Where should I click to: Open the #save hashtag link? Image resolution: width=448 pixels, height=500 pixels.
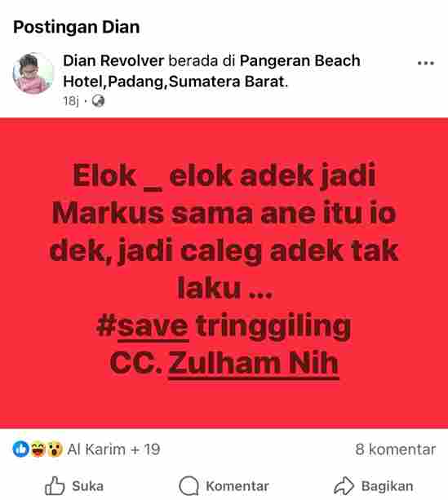coord(142,326)
